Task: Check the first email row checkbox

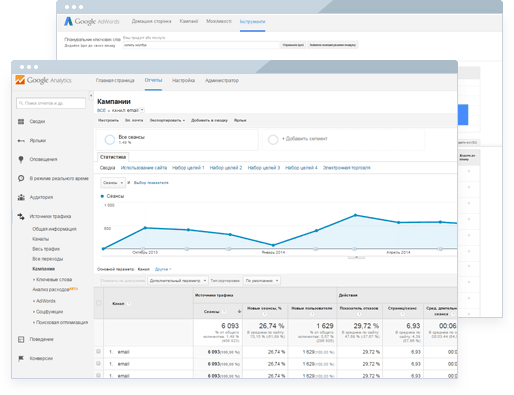Action: (x=98, y=351)
